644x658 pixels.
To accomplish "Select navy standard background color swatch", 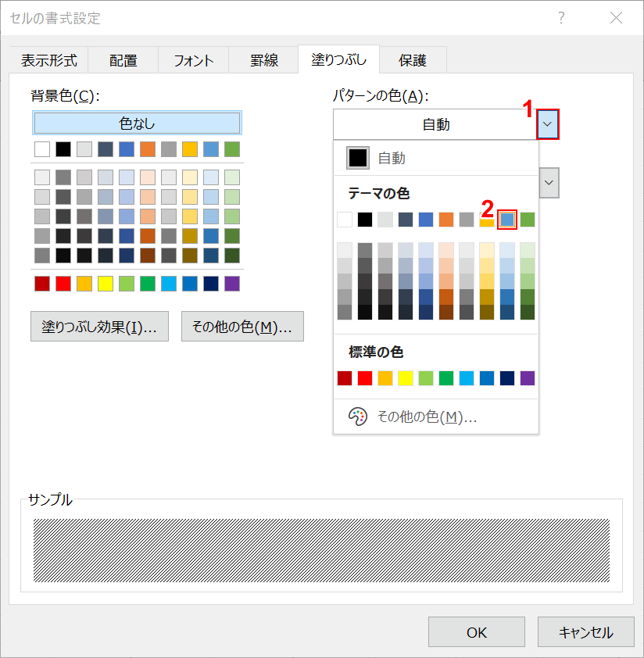I will [211, 284].
